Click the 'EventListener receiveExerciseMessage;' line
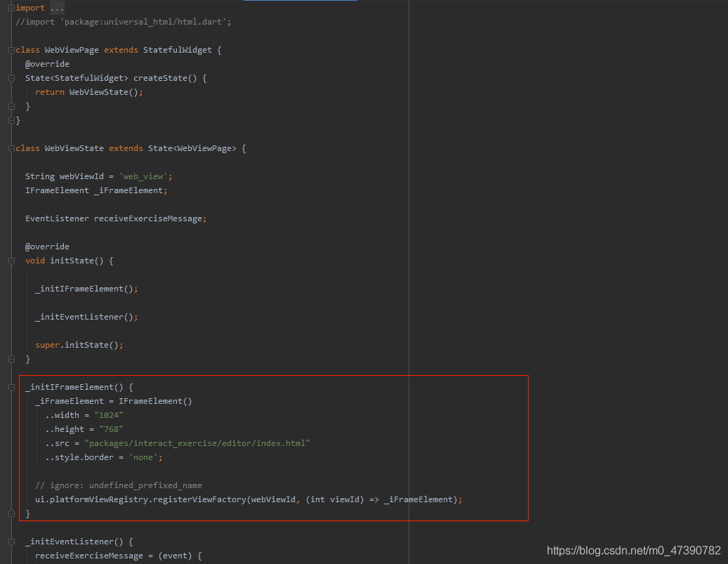Image resolution: width=728 pixels, height=564 pixels. point(116,218)
